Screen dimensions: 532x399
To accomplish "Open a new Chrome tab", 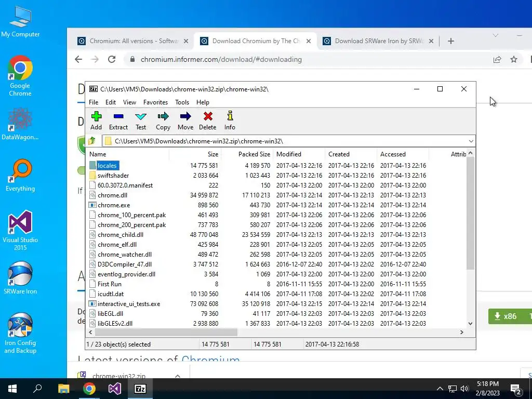I will coord(451,41).
